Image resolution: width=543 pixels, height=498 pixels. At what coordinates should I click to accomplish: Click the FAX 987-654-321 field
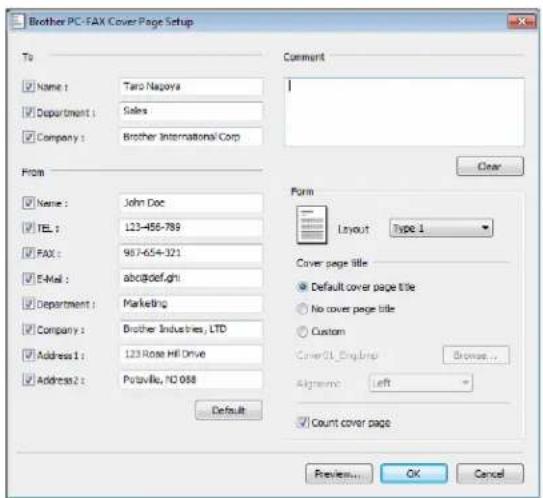point(191,253)
